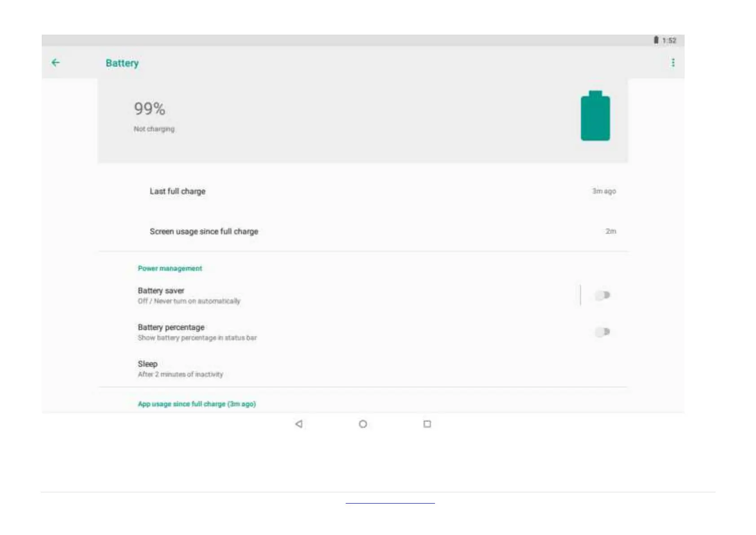
Task: Tap the Last full charge row
Action: (178, 191)
